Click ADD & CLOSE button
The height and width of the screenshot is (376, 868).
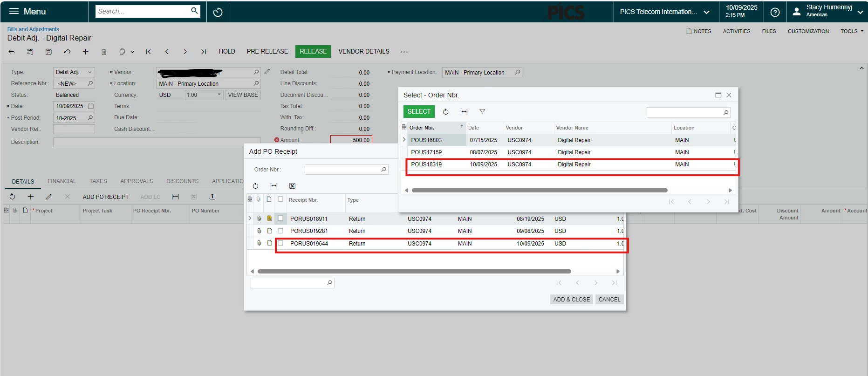tap(572, 300)
